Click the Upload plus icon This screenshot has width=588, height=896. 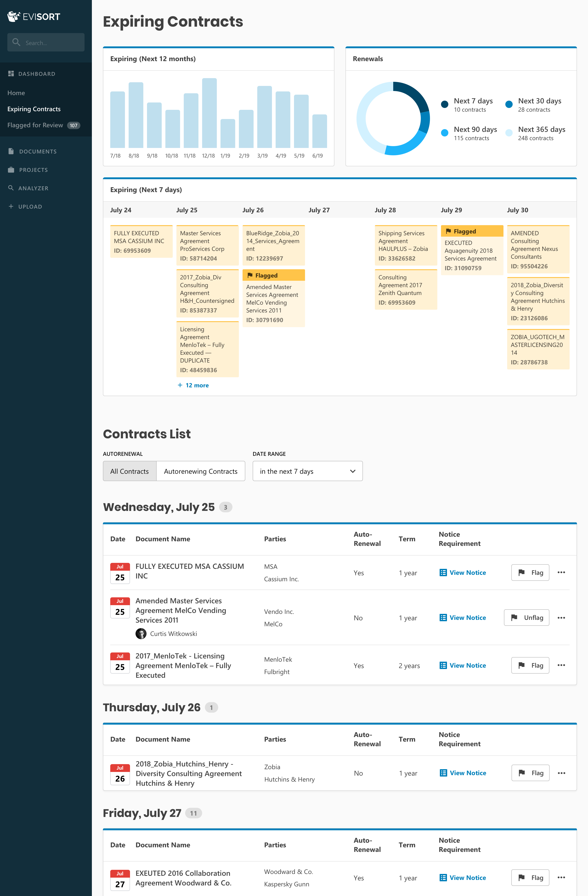pyautogui.click(x=11, y=206)
